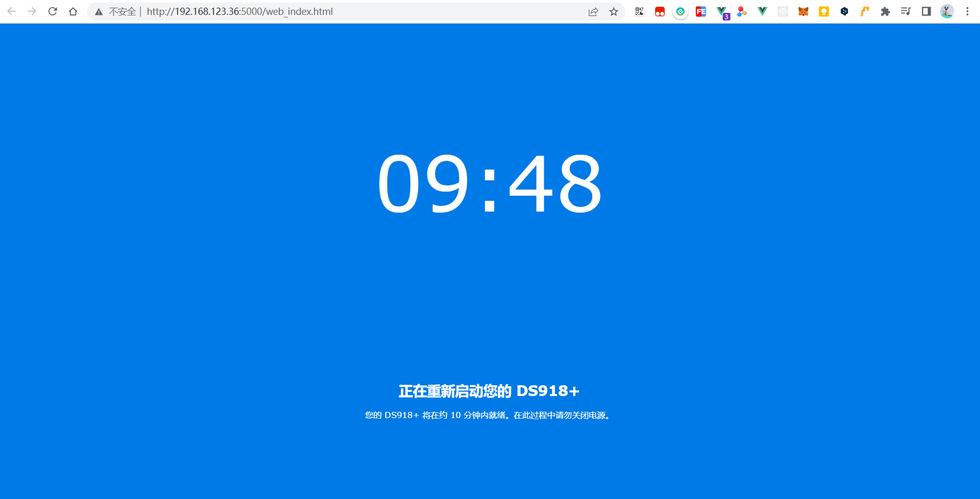This screenshot has height=499, width=980.
Task: Open the Chrome three-dot menu
Action: pyautogui.click(x=967, y=11)
